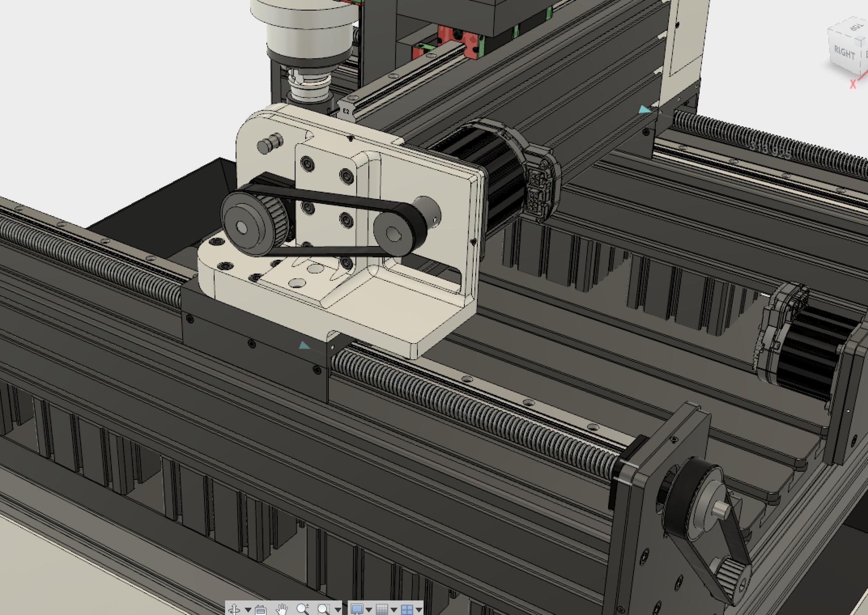868x615 pixels.
Task: Click the Grid and Snaps icon
Action: coord(382,609)
